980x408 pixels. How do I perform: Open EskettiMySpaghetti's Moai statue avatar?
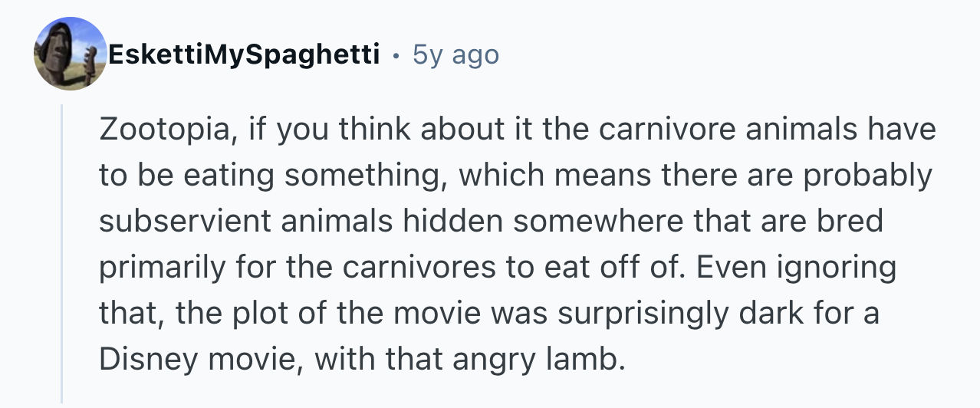[70, 54]
